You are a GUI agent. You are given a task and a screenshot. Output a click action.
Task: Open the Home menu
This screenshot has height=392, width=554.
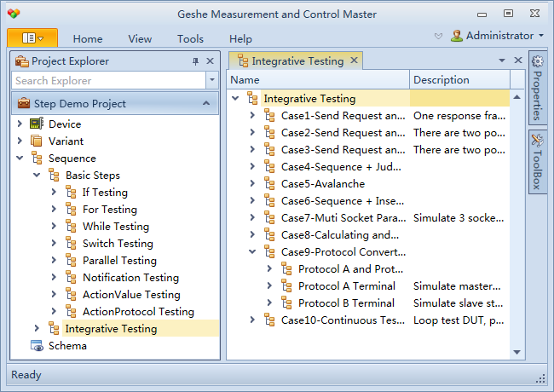[x=88, y=38]
